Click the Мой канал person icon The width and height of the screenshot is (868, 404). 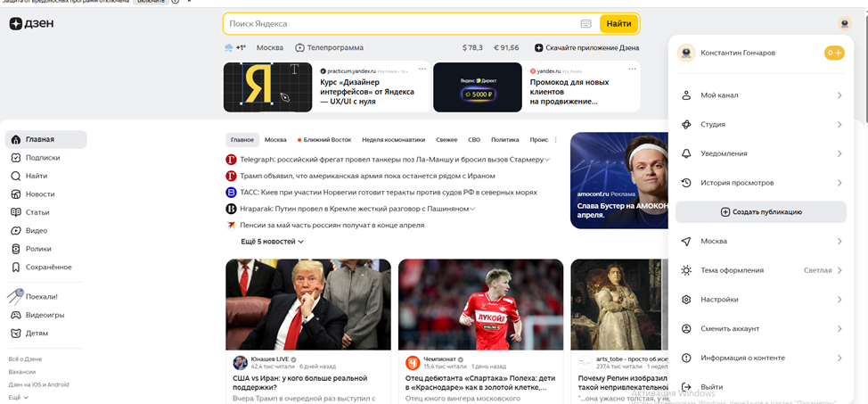[686, 95]
